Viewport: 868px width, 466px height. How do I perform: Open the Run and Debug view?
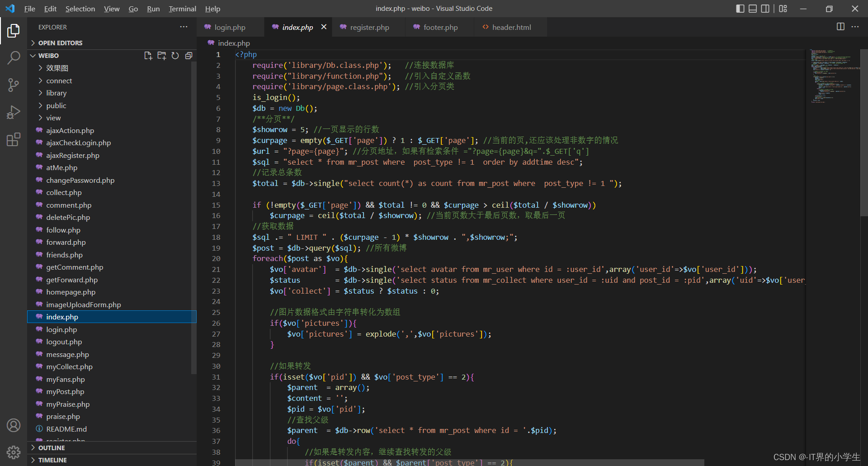14,112
